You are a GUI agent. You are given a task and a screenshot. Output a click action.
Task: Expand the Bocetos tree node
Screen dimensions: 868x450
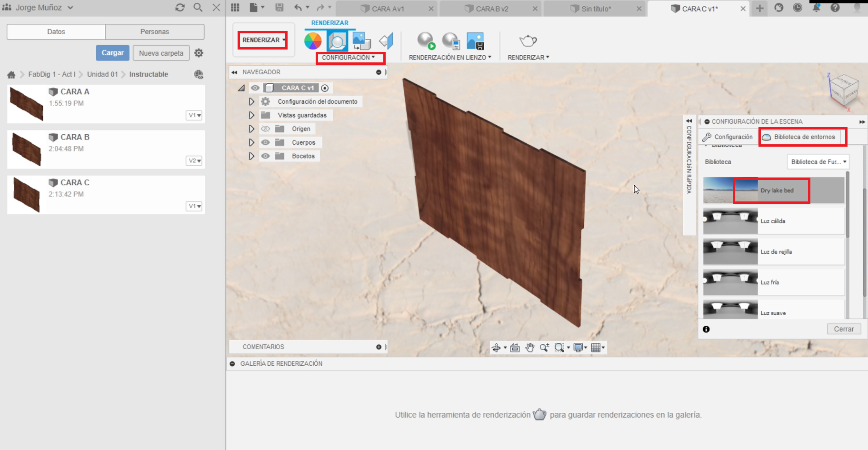251,156
